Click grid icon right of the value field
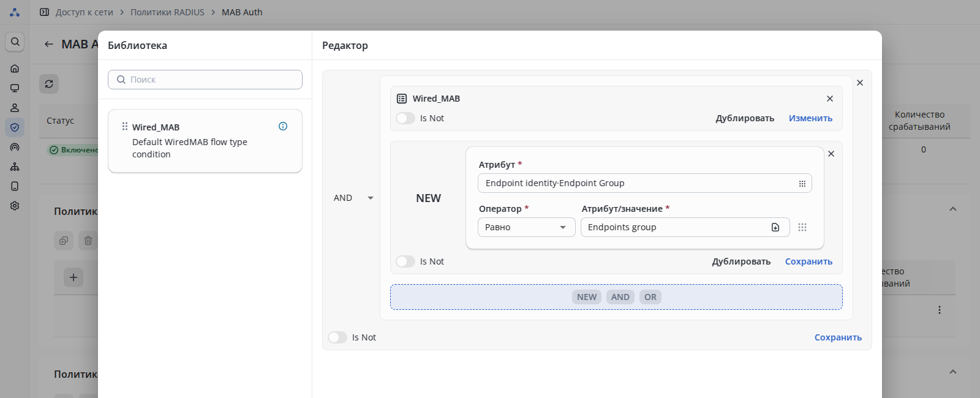 [802, 227]
